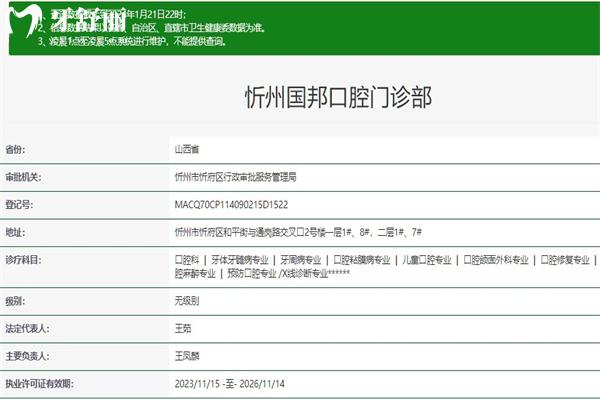This screenshot has width=600, height=400.
Task: Click the 审批机关 label
Action: click(23, 177)
